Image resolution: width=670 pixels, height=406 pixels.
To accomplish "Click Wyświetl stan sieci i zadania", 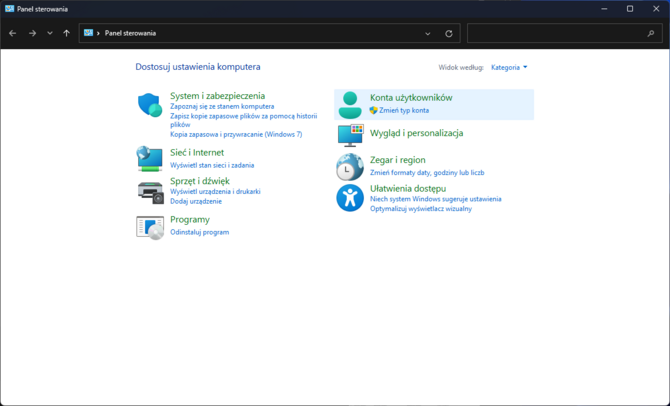I will click(x=212, y=165).
